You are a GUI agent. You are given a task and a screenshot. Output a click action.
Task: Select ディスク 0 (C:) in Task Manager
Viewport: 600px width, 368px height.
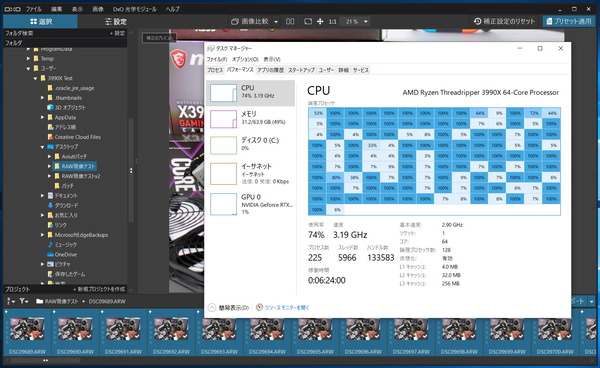tap(251, 145)
